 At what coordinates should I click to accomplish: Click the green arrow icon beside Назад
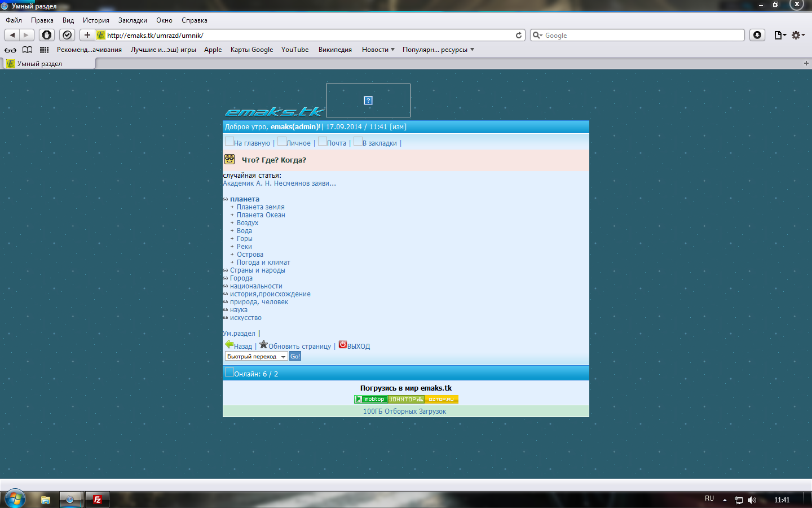coord(229,344)
